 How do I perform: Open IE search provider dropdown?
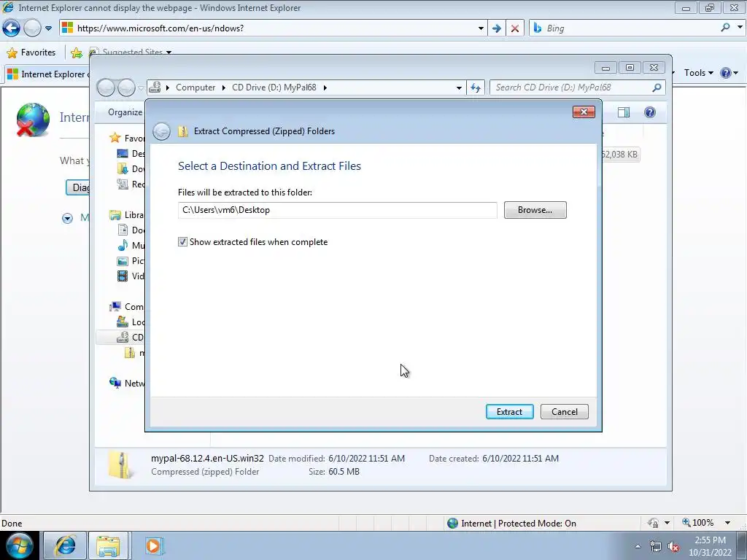[740, 28]
